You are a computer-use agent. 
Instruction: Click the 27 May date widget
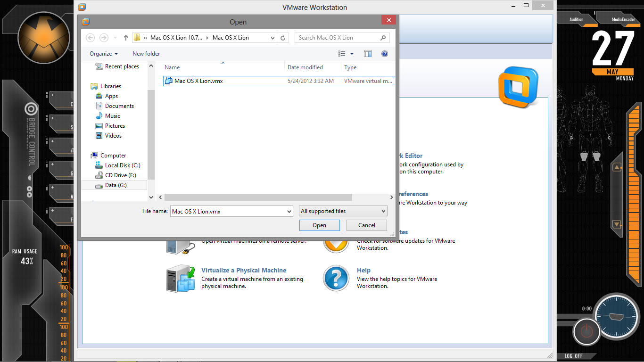pyautogui.click(x=613, y=55)
